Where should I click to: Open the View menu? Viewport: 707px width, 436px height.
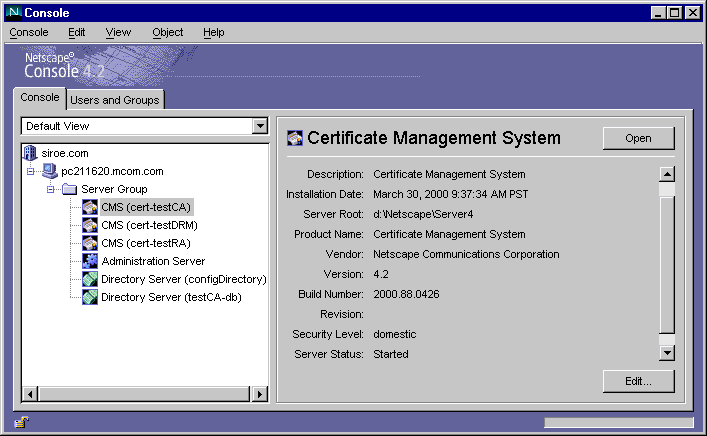tap(118, 32)
